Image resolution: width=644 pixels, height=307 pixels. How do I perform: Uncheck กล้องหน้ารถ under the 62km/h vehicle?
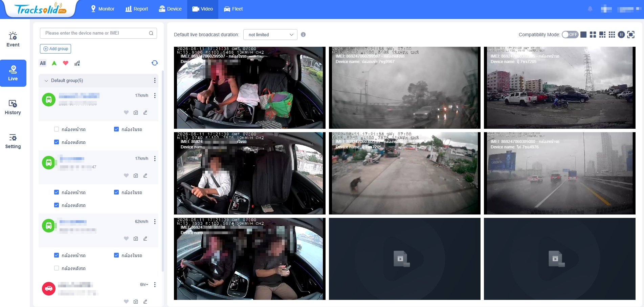[x=57, y=255]
